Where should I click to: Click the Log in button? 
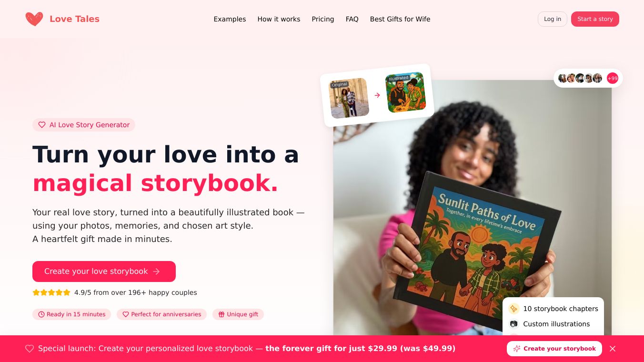[x=553, y=19]
